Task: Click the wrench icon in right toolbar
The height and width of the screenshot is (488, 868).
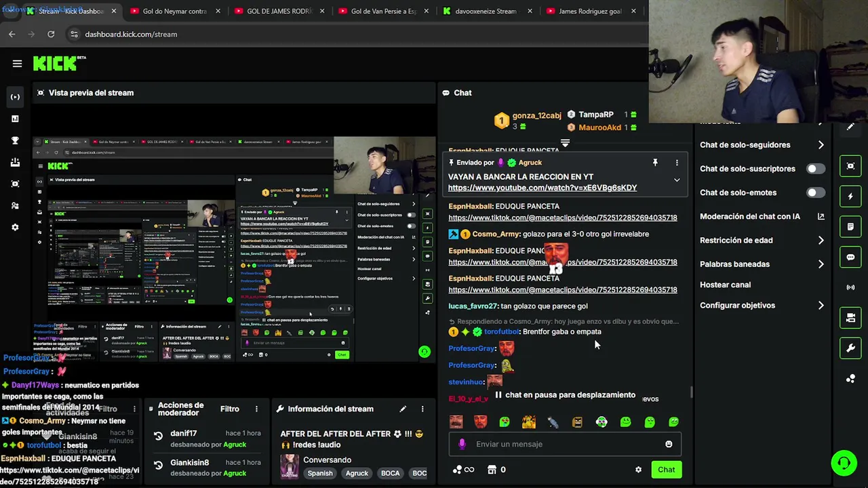Action: [850, 348]
